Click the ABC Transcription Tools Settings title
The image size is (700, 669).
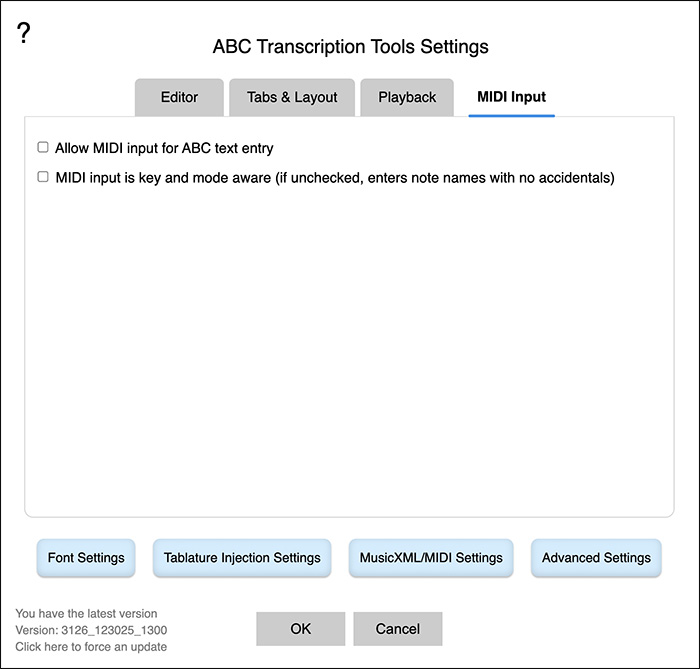350,46
